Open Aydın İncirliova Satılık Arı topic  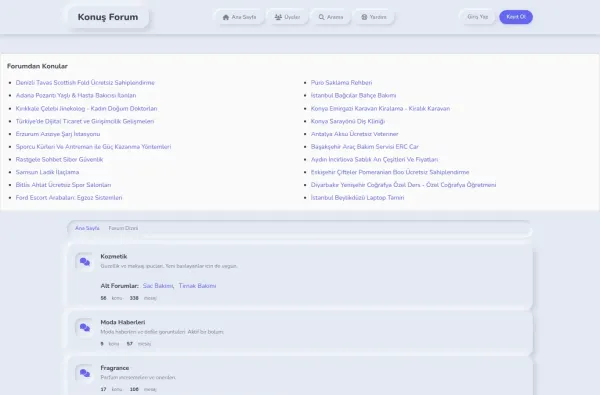click(x=375, y=159)
